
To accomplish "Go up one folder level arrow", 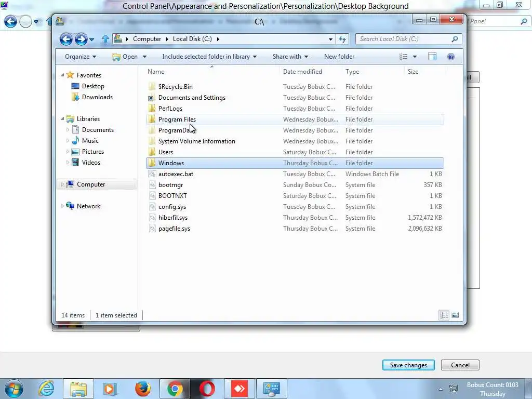I will [x=105, y=39].
